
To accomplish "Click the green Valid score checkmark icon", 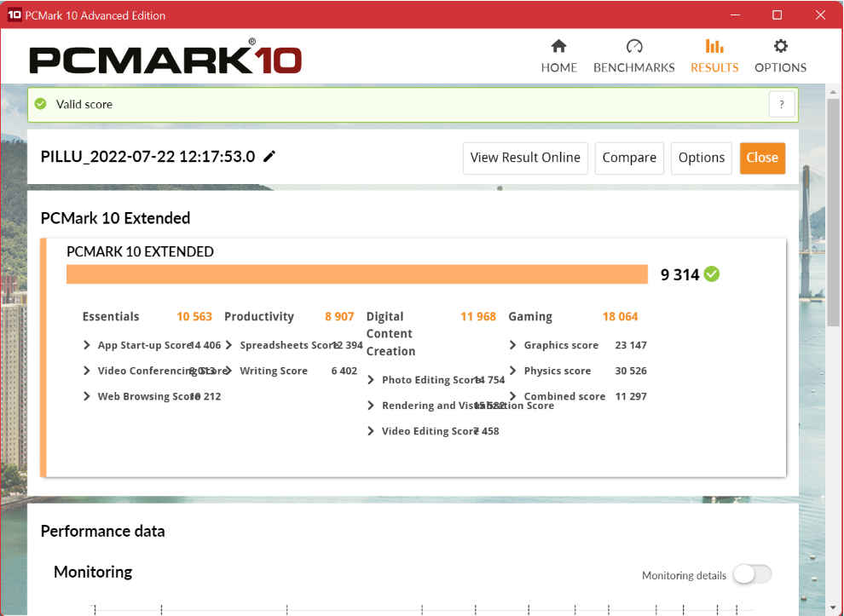I will 41,104.
